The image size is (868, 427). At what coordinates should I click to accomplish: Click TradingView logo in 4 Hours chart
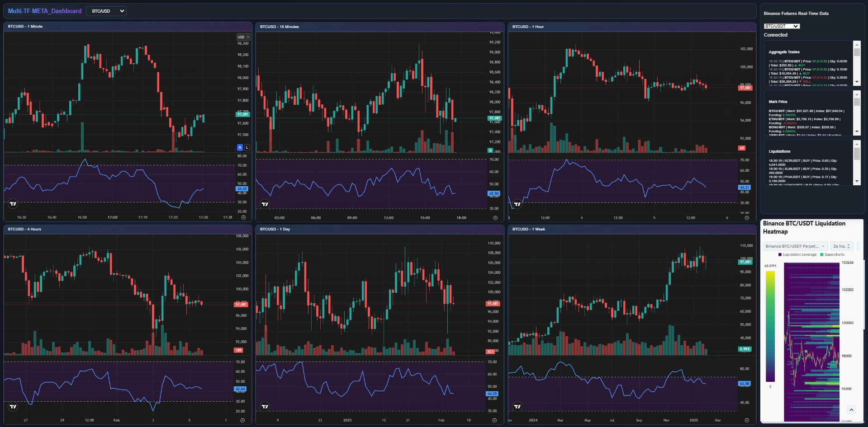[13, 407]
